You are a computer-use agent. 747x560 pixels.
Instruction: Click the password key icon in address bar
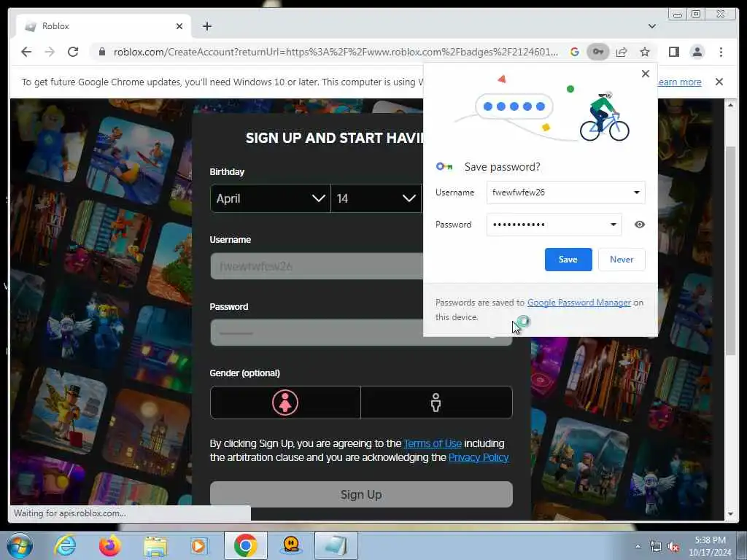point(598,52)
